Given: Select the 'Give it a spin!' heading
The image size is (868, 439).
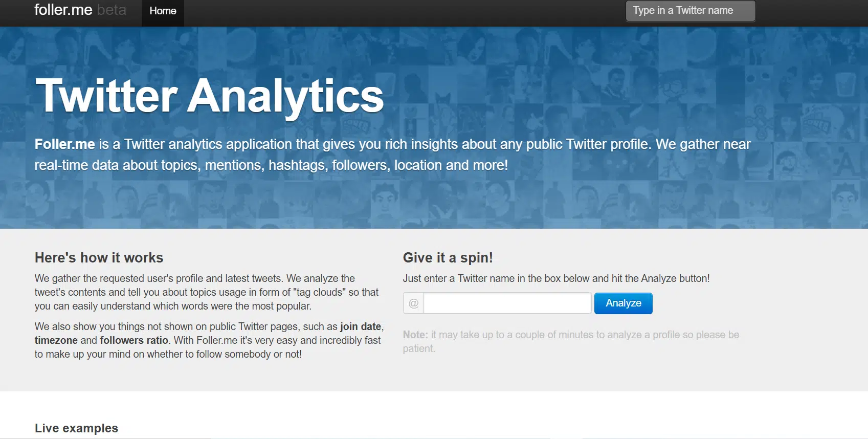Looking at the screenshot, I should tap(448, 257).
